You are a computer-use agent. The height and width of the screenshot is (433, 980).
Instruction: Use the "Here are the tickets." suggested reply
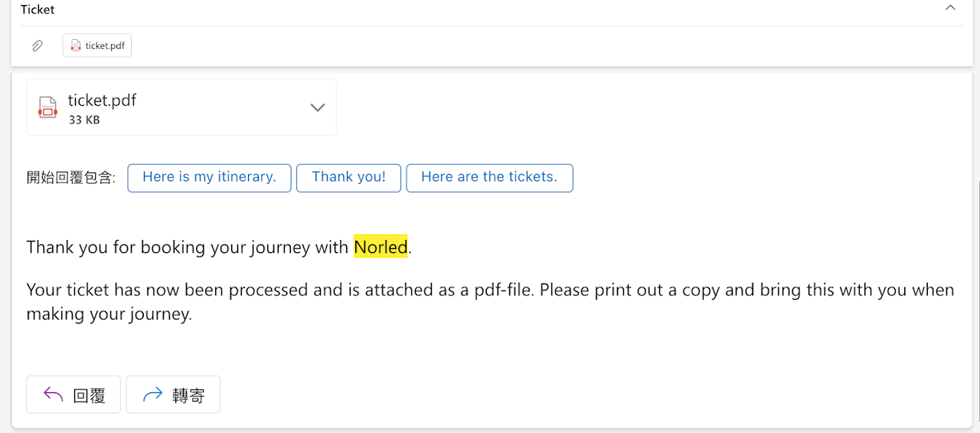point(489,177)
